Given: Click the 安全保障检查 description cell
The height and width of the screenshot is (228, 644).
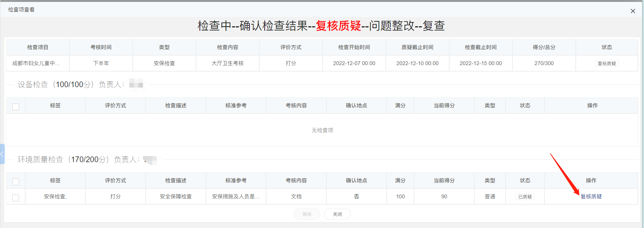Looking at the screenshot, I should 176,196.
